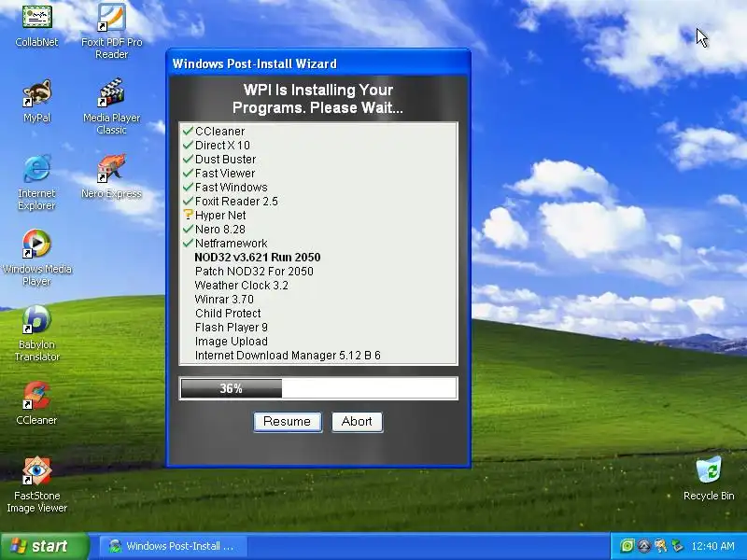Image resolution: width=747 pixels, height=560 pixels.
Task: Open the CollabNet desktop icon
Action: [x=36, y=17]
